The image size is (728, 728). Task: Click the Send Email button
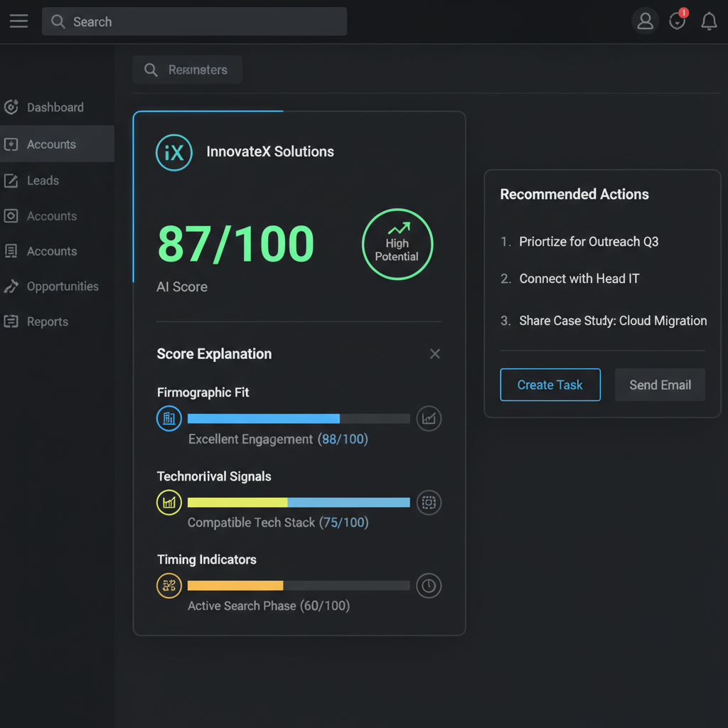[x=660, y=385]
